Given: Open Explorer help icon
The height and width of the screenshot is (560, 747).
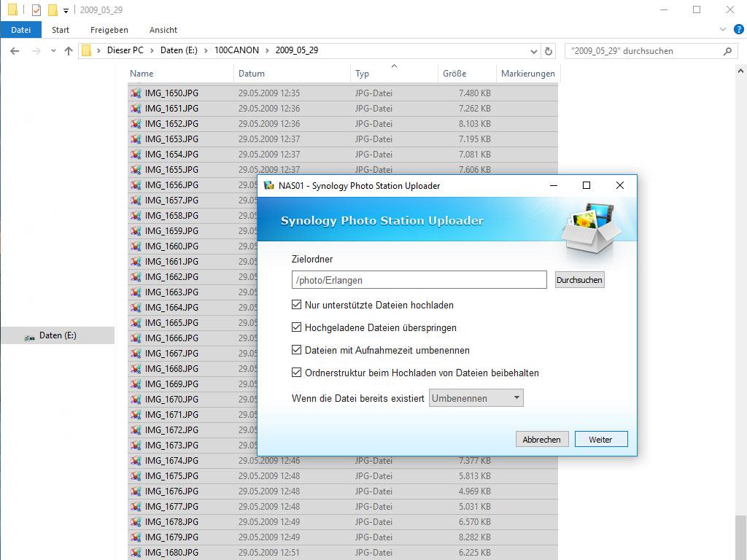Looking at the screenshot, I should coord(738,29).
